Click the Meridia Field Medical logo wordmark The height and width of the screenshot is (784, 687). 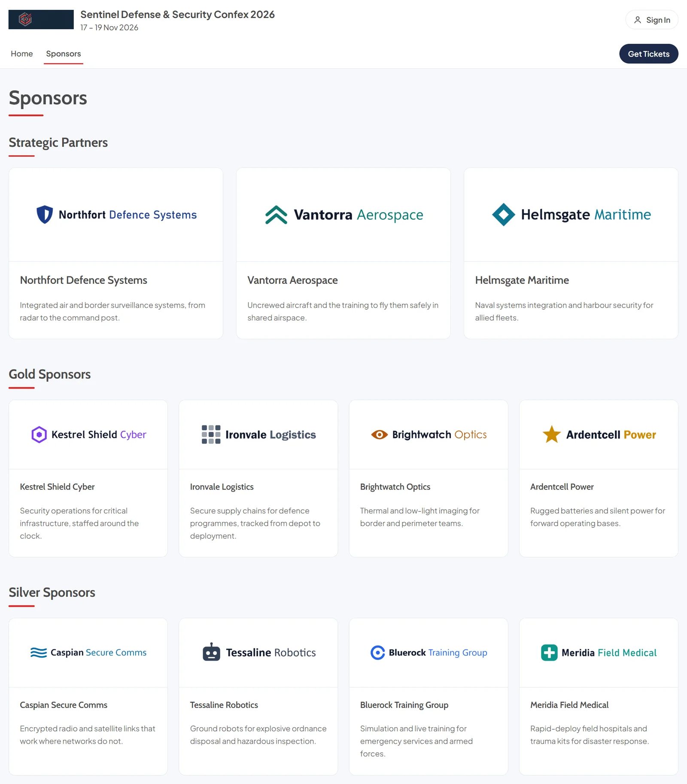coord(609,653)
